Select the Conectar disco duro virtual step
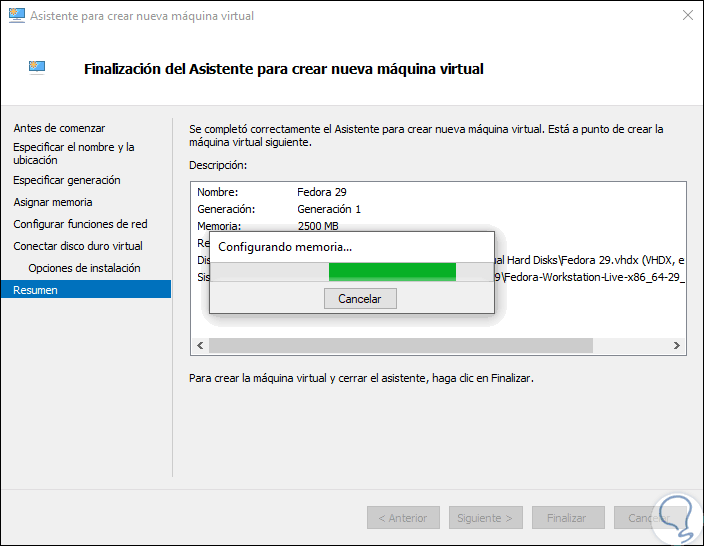 (78, 246)
